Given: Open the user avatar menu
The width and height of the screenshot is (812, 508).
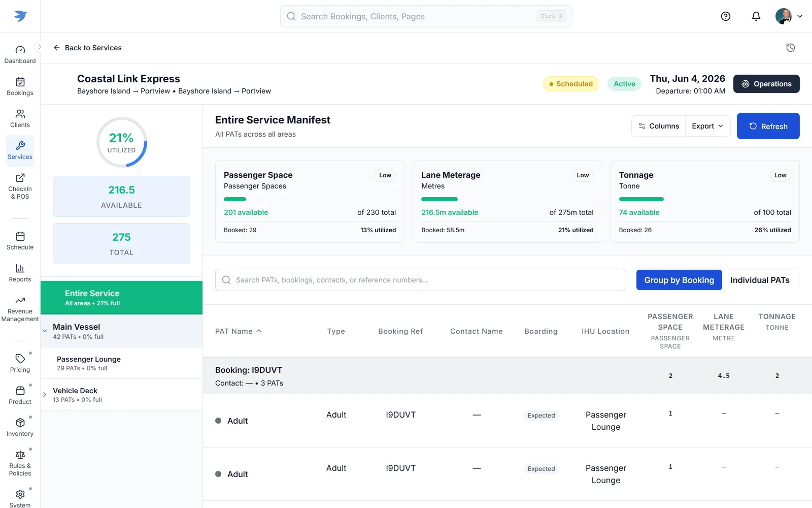Looking at the screenshot, I should tap(789, 16).
